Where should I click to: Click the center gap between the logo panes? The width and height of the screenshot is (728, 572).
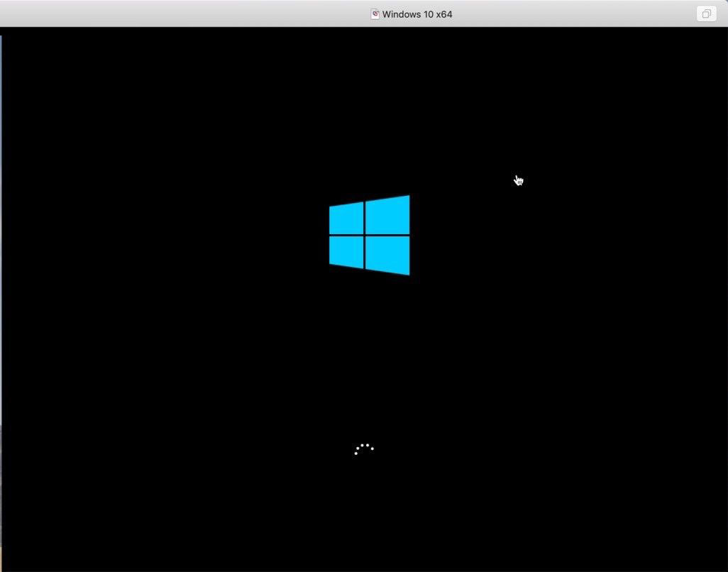coord(365,236)
